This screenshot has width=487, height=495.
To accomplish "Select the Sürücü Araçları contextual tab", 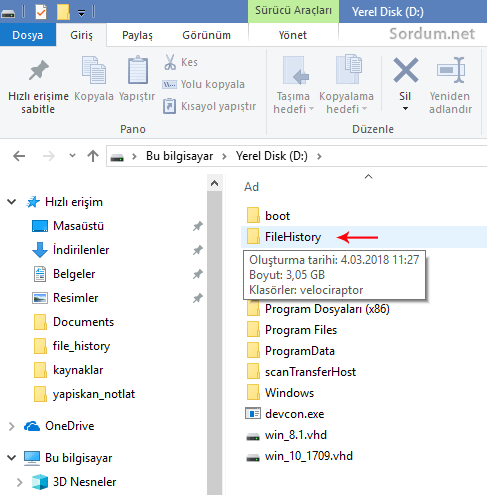I will [293, 11].
